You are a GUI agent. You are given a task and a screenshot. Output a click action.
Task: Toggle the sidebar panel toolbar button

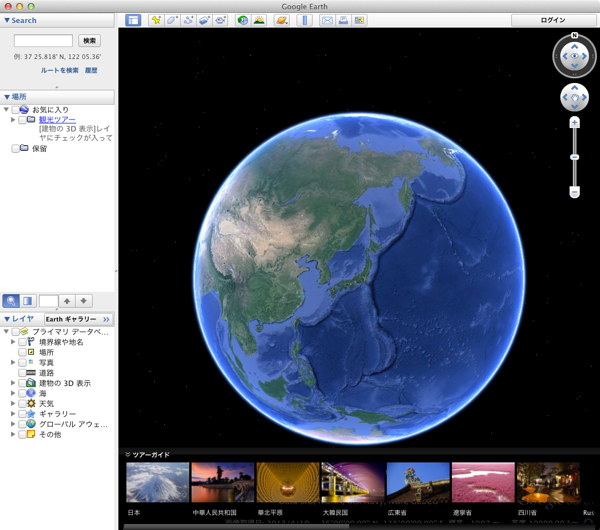click(133, 20)
